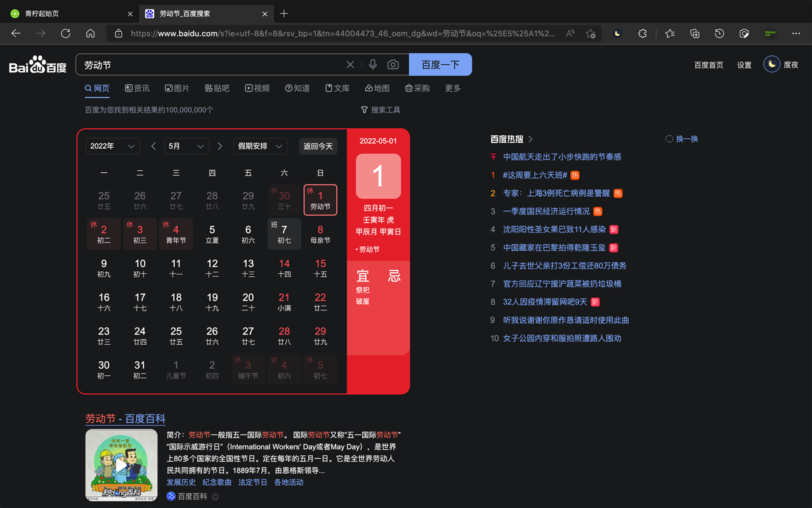Click the browser forward arrow
The image size is (812, 508).
[x=41, y=34]
